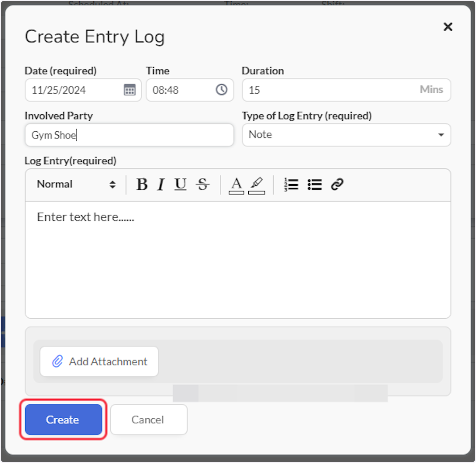Open the font color picker

point(236,185)
